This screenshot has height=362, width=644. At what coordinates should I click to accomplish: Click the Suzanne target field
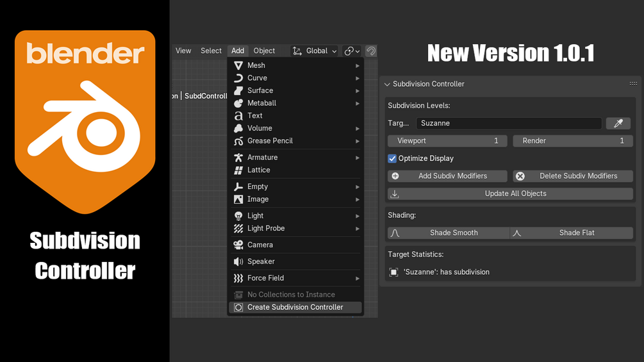pos(509,123)
